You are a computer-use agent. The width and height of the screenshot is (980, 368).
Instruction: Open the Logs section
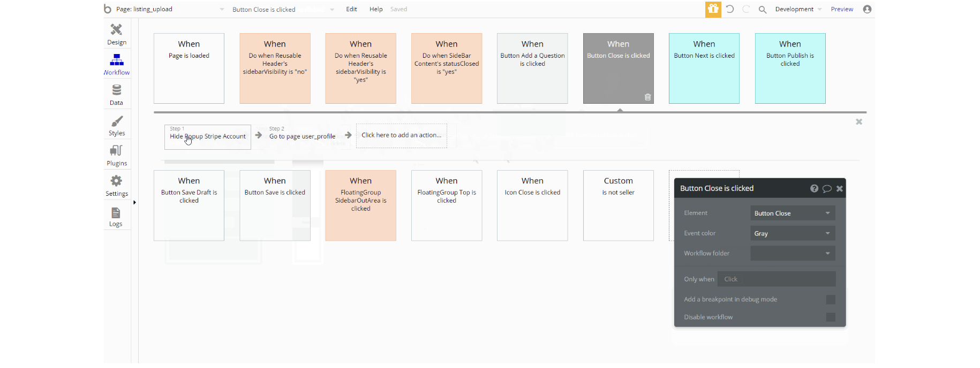(x=116, y=216)
